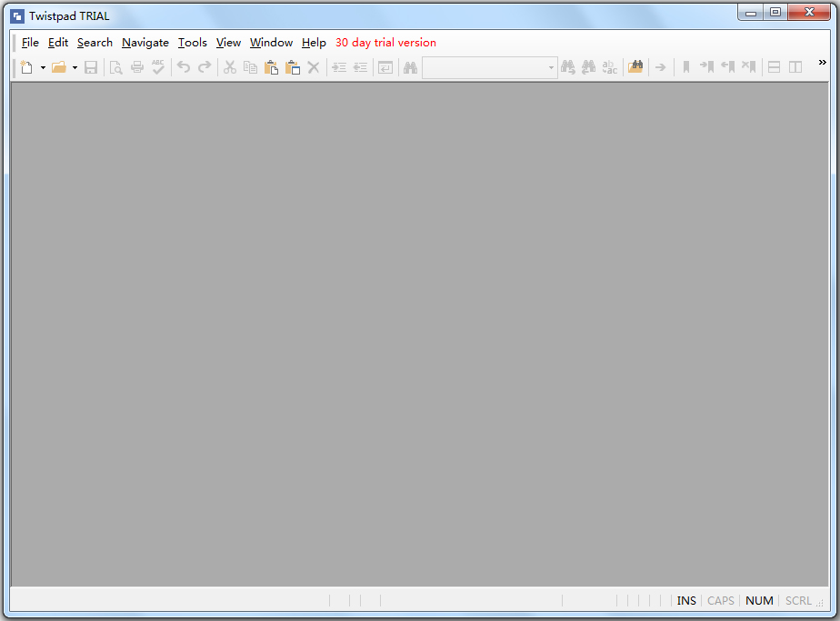Toggle the Word wrap icon
840x621 pixels.
(385, 67)
